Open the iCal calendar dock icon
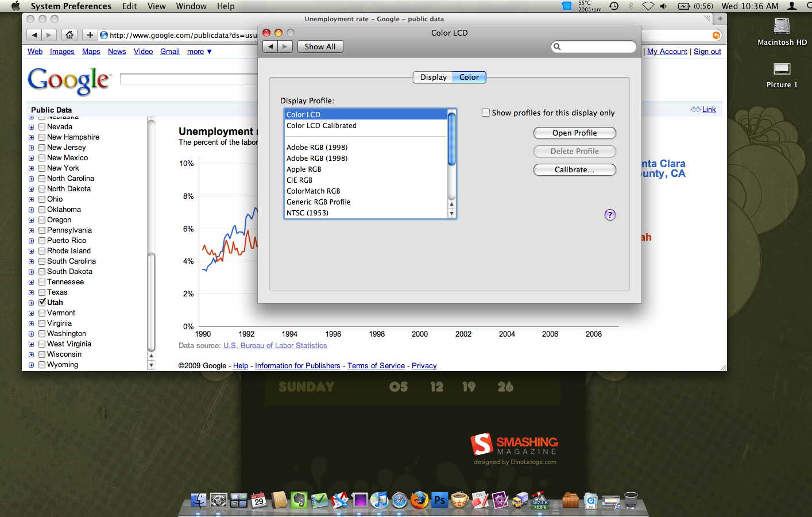The image size is (812, 517). (x=258, y=500)
